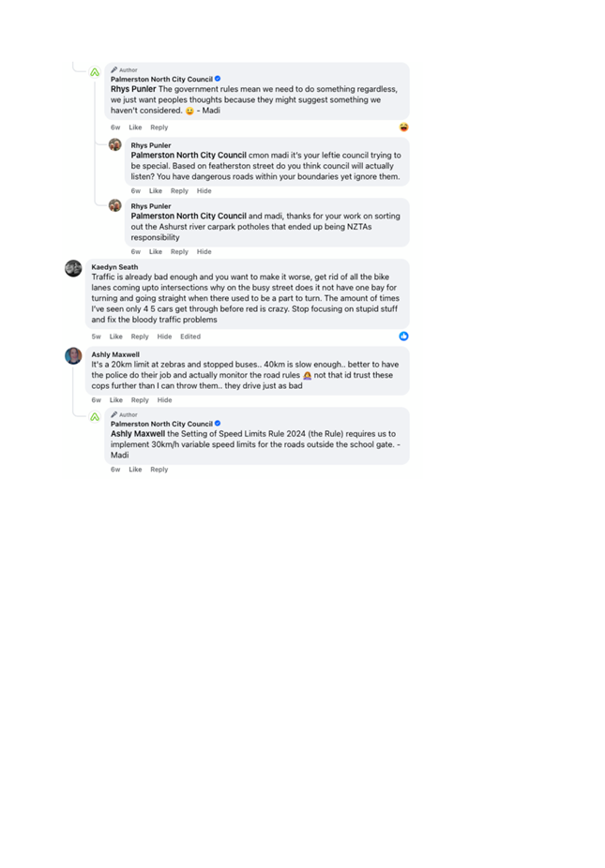
Task: Click the Rhys Punler mention in the council's top reply
Action: pos(133,89)
